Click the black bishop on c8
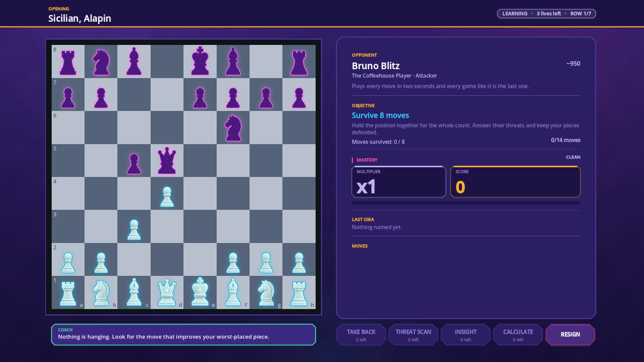This screenshot has height=362, width=644. pos(134,61)
